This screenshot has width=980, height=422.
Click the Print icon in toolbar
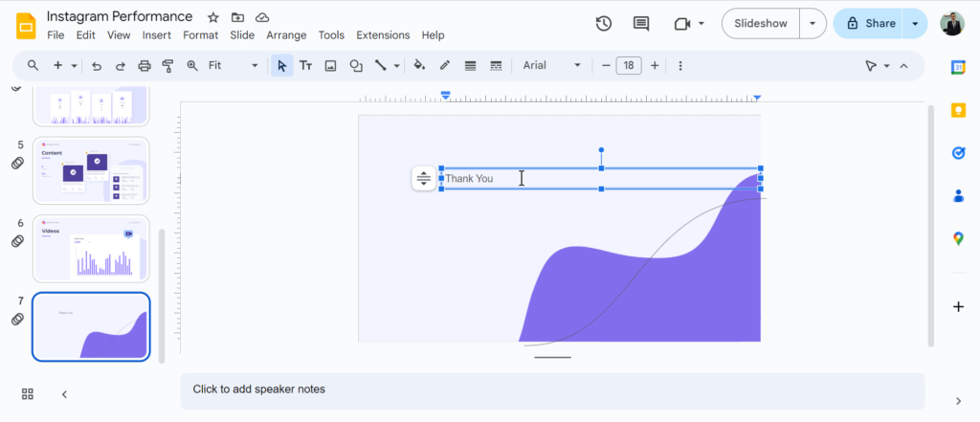click(145, 66)
